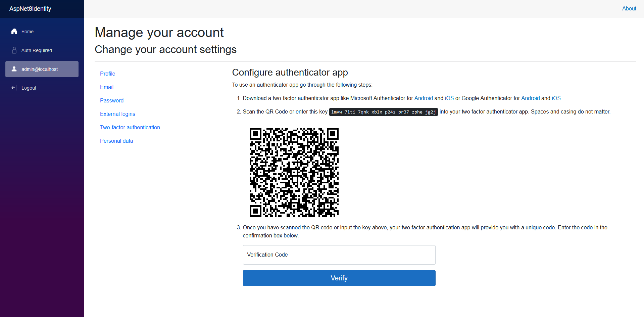Go to the Email settings section
The width and height of the screenshot is (644, 317).
107,87
